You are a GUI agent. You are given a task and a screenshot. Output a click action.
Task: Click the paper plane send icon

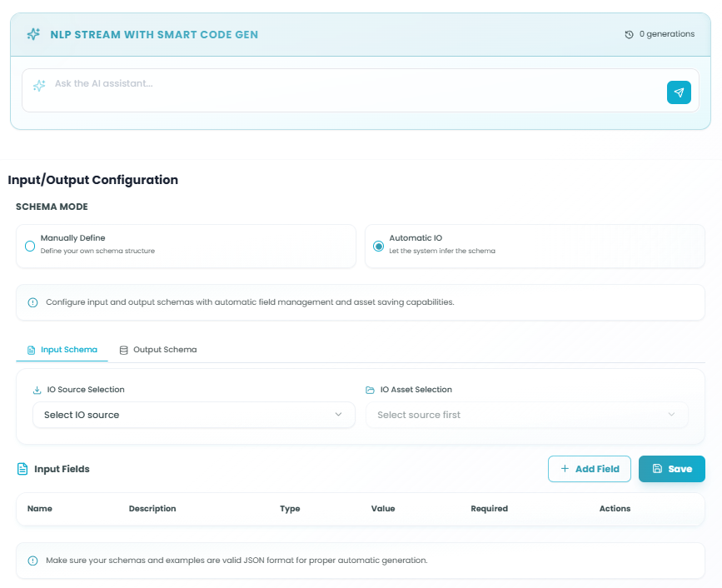coord(679,92)
